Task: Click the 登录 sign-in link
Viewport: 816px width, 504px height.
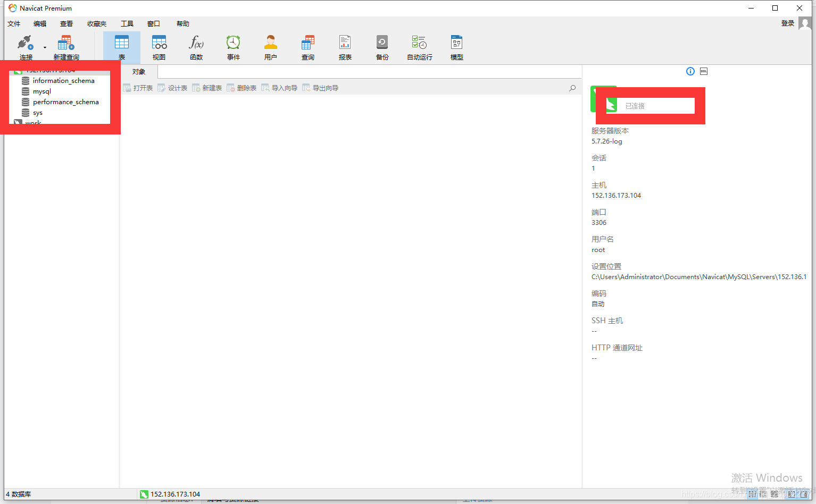Action: click(788, 23)
